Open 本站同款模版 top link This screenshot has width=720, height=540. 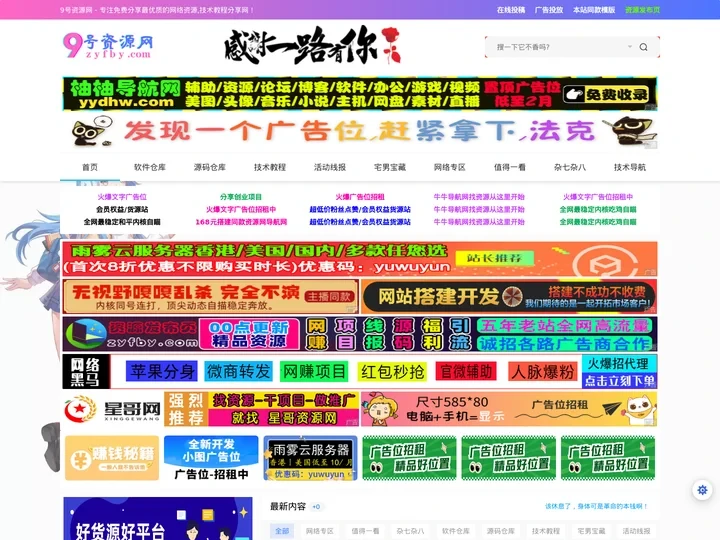594,10
